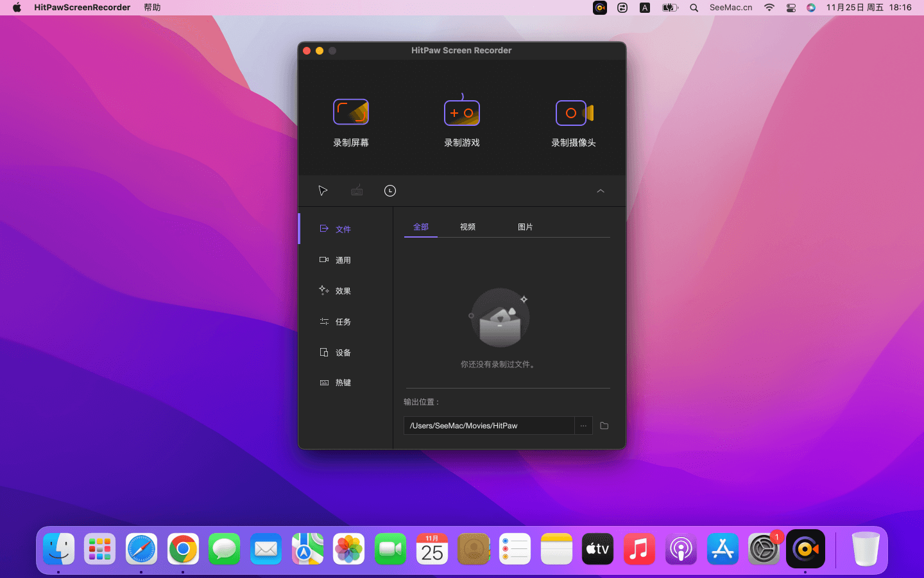Open Control Center in the menu bar
This screenshot has width=924, height=578.
tap(791, 8)
